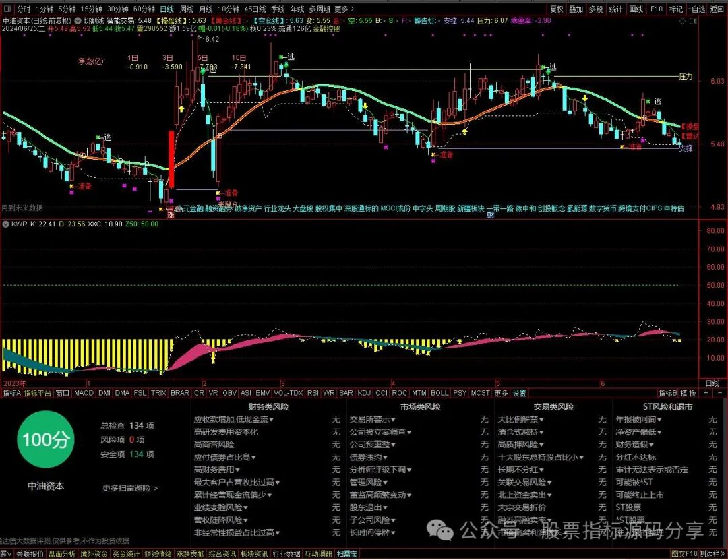728x560 pixels.
Task: Select the BRAR indicator tab
Action: [180, 393]
